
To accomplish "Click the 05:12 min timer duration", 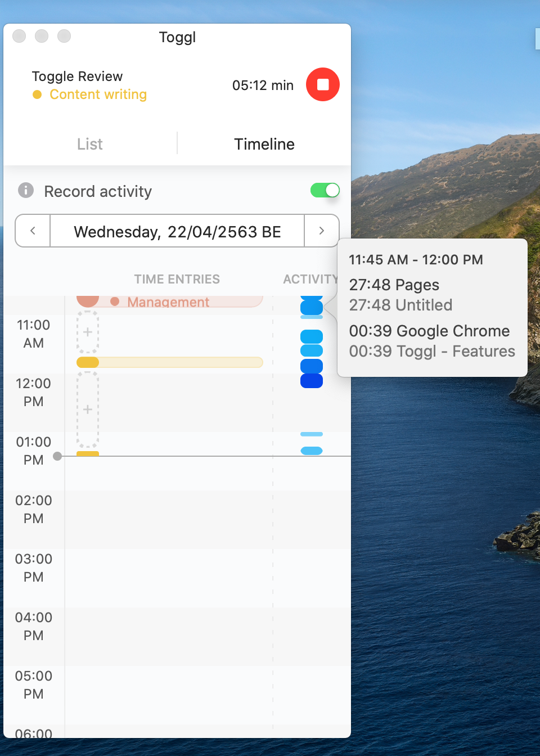I will [x=263, y=85].
